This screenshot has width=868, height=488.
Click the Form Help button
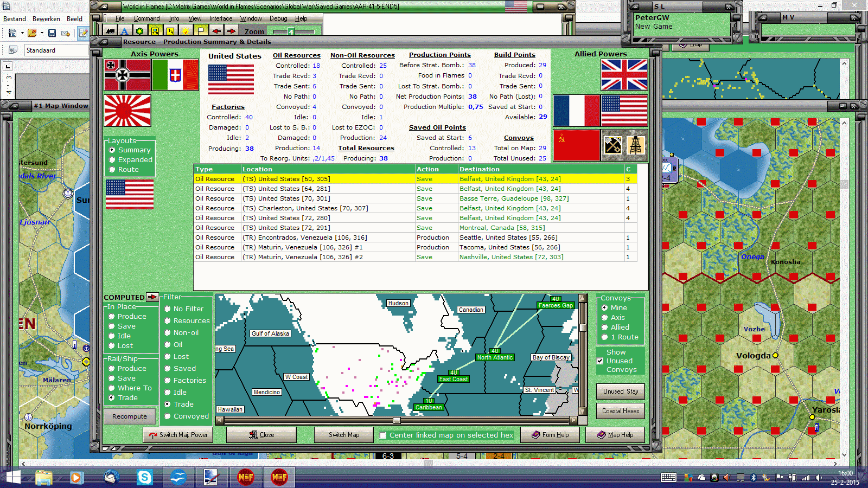[x=550, y=435]
